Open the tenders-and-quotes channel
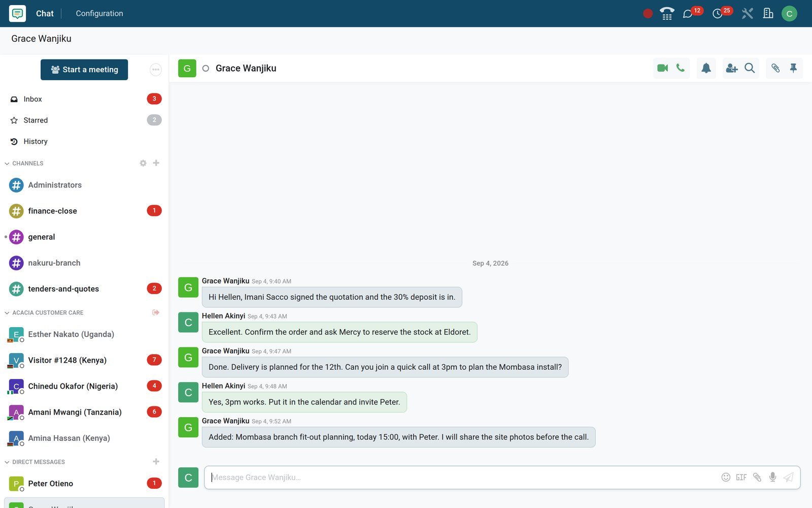812x508 pixels. click(x=84, y=289)
